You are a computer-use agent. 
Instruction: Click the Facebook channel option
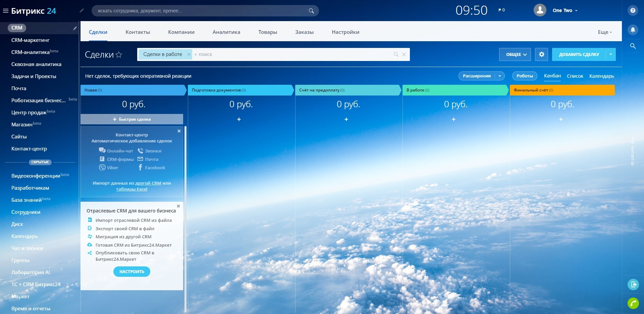tap(152, 168)
